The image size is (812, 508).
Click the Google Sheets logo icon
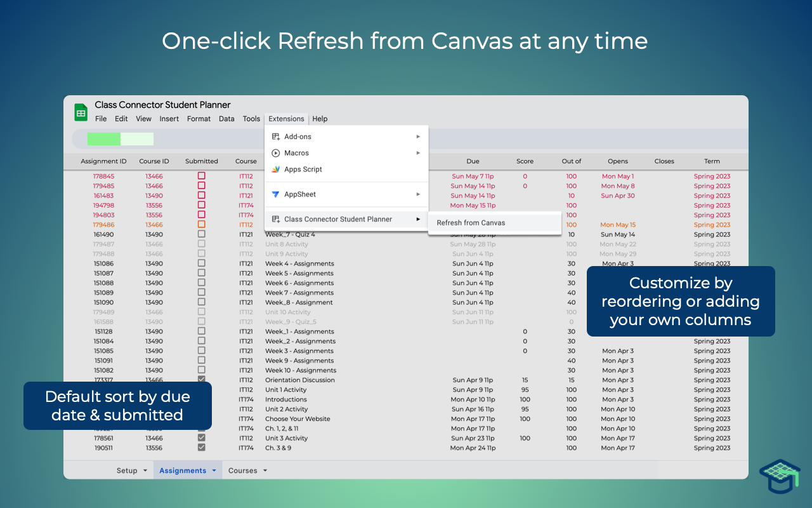pos(81,112)
